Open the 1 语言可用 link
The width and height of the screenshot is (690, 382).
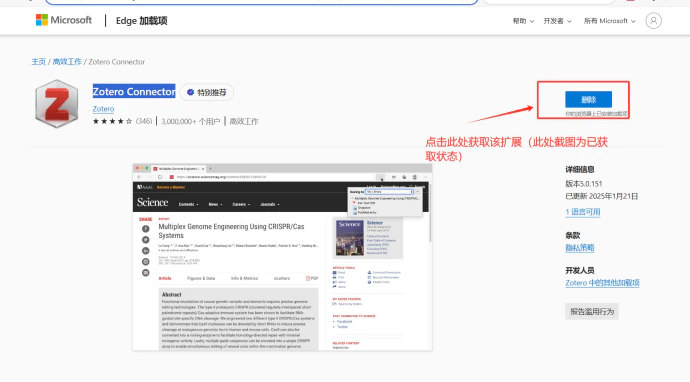[583, 212]
